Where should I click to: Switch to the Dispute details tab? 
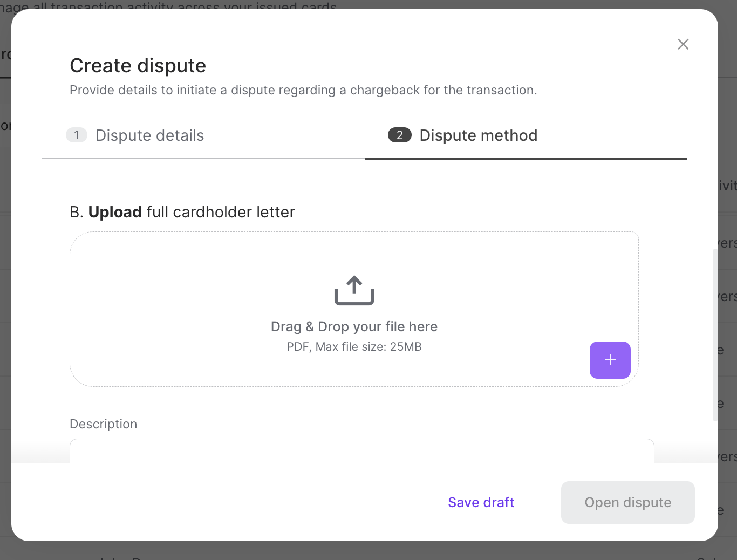[149, 135]
